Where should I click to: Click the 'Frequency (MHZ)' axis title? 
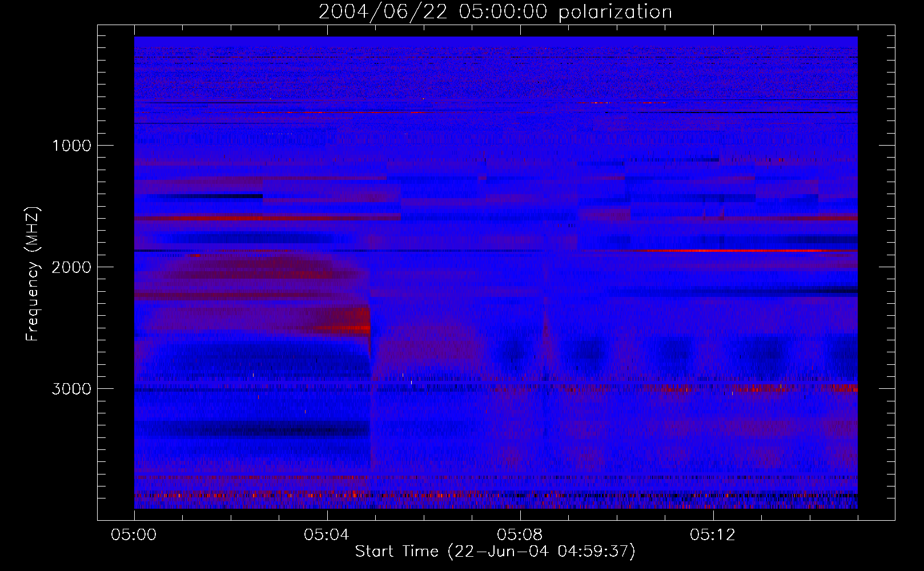coord(33,275)
